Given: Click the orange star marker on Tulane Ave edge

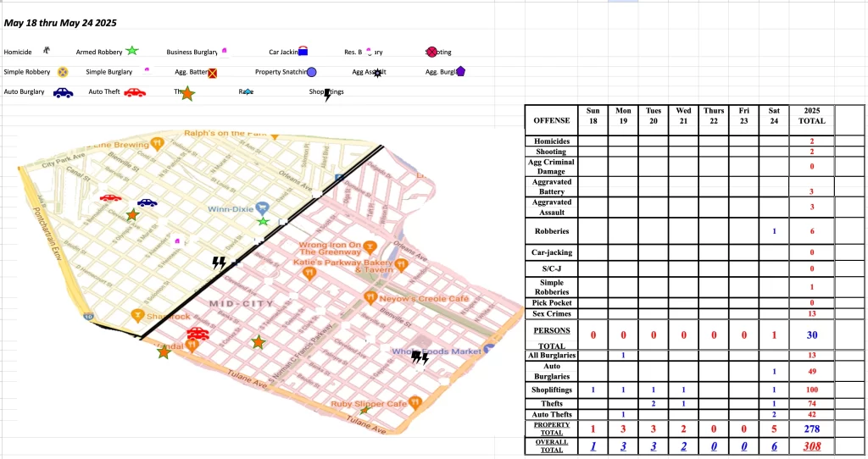Looking at the screenshot, I should click(164, 351).
